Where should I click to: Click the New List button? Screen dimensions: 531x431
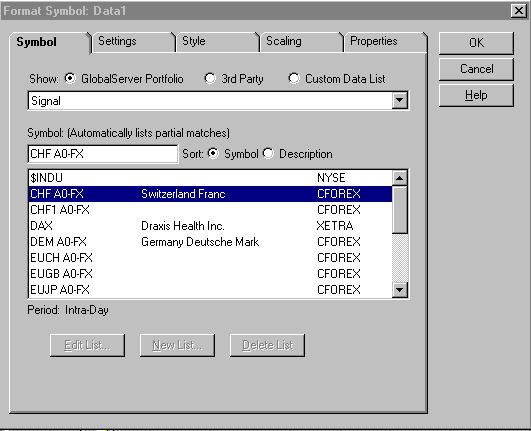(177, 345)
